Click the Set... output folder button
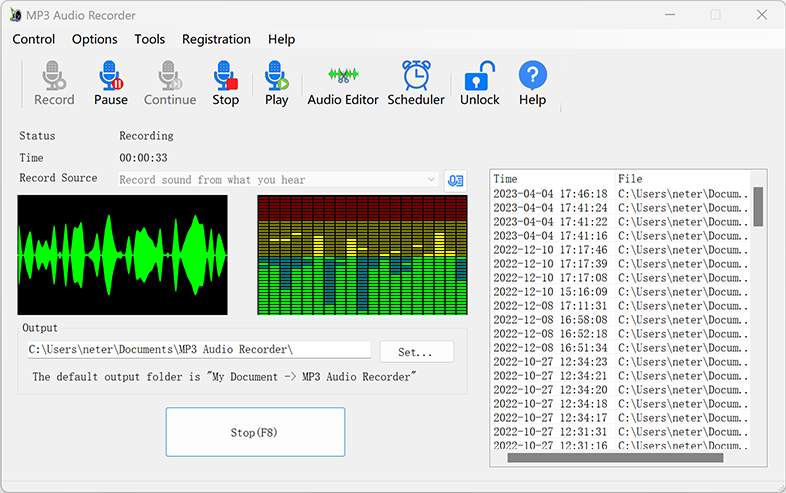The image size is (786, 493). 417,352
